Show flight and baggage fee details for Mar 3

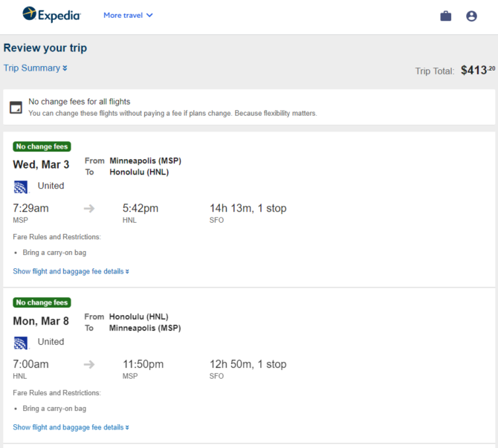(71, 271)
